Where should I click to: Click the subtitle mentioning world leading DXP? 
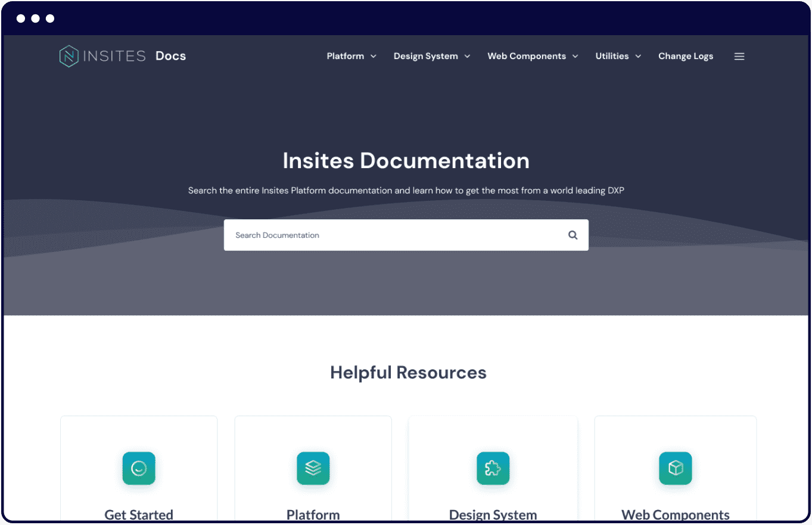pyautogui.click(x=406, y=191)
